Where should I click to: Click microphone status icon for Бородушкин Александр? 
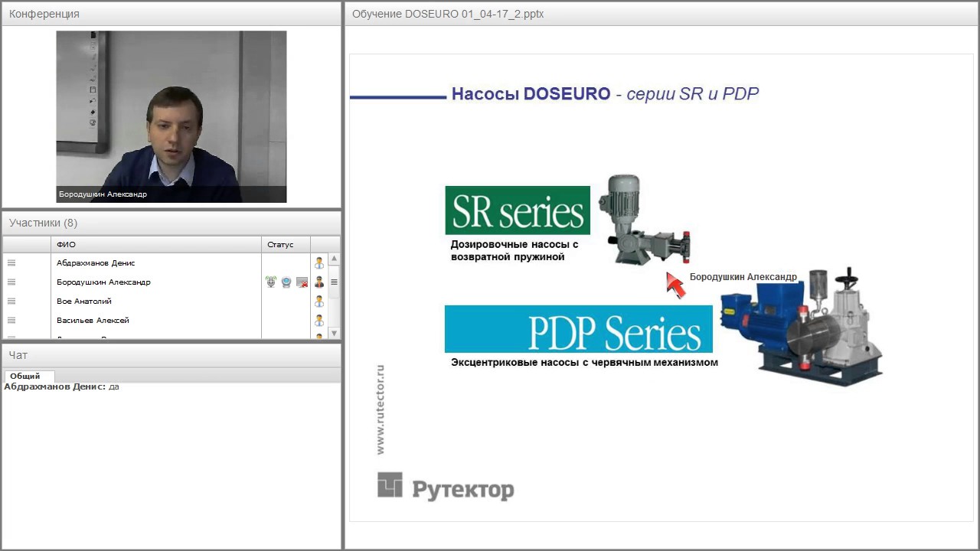point(271,282)
